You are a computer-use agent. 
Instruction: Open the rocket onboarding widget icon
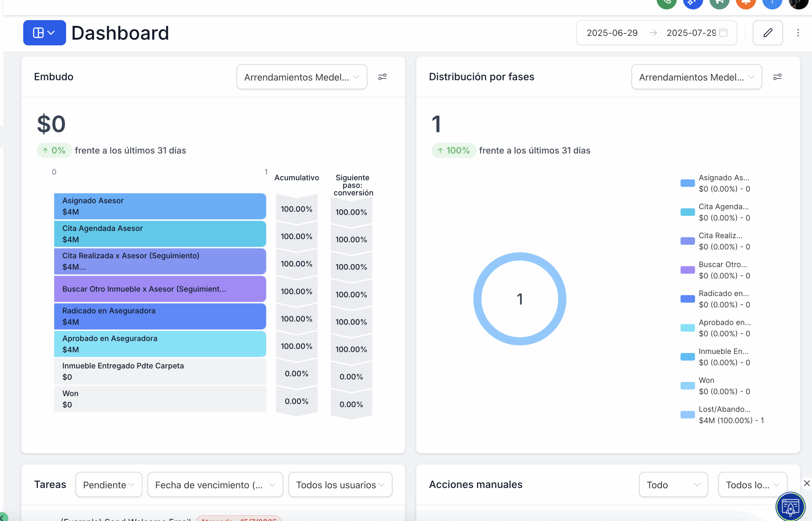click(x=790, y=507)
